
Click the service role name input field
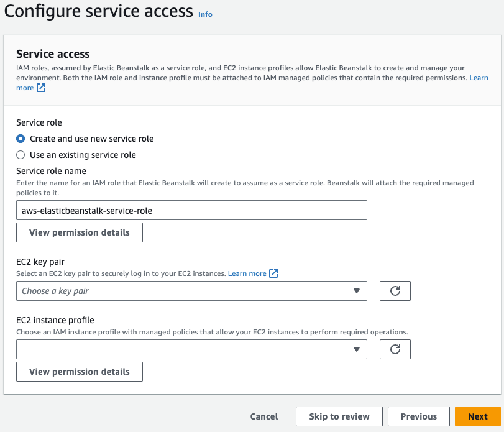click(x=191, y=209)
